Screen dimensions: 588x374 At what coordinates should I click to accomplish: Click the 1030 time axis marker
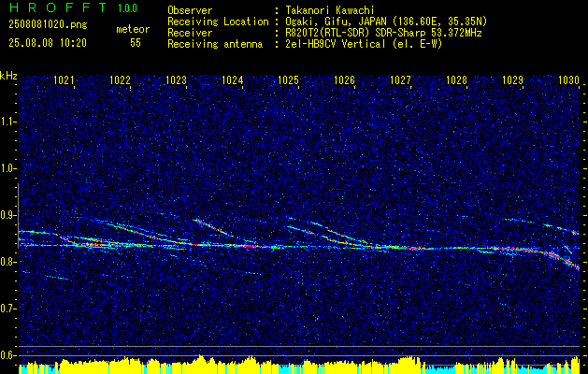coord(569,80)
